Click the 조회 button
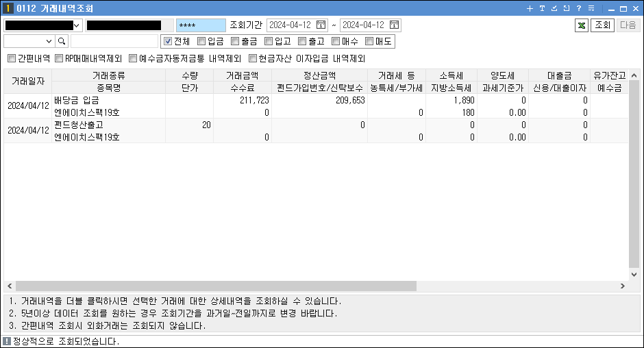This screenshot has width=644, height=348. (x=602, y=25)
